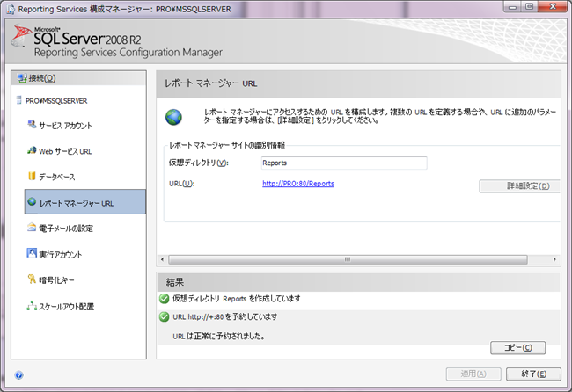Open the 暗号化キー page
Viewport: 572px width, 392px height.
click(x=56, y=280)
